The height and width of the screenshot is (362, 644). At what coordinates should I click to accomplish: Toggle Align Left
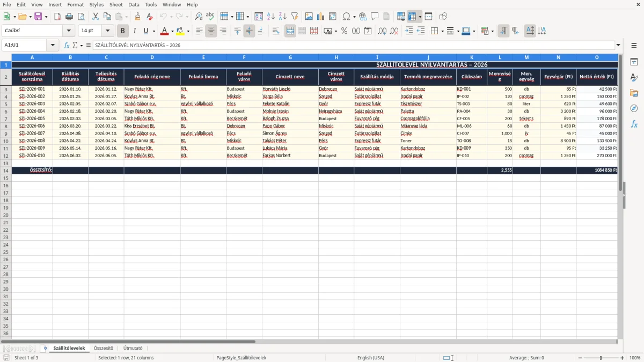pos(199,31)
